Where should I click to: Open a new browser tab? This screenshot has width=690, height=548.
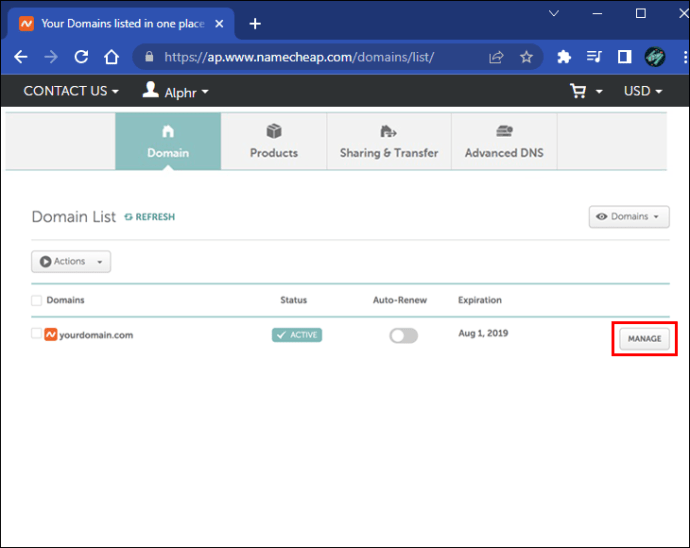255,23
